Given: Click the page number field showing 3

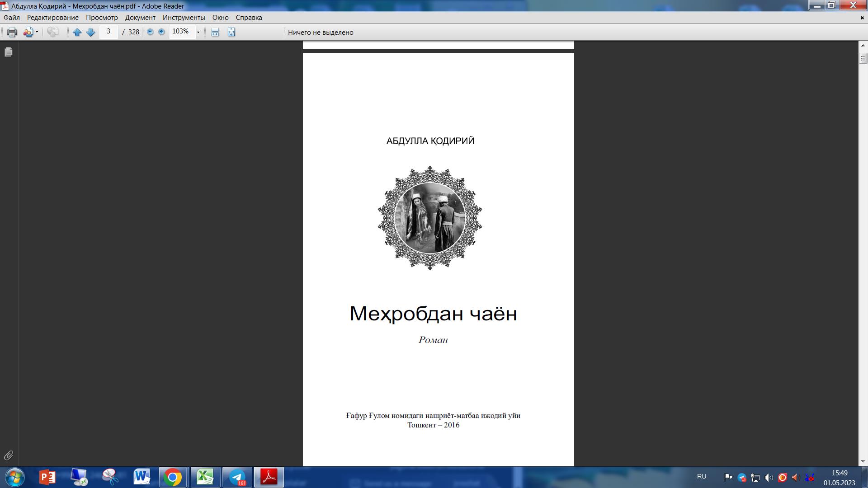Looking at the screenshot, I should point(108,32).
